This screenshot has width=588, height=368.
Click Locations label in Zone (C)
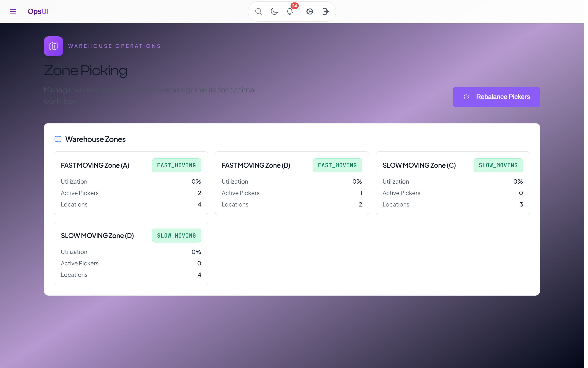(396, 204)
